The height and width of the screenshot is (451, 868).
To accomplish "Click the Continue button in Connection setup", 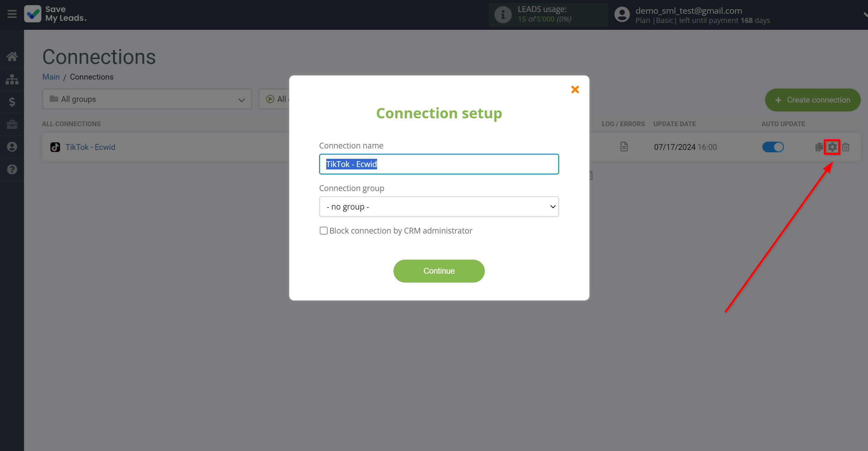I will [438, 271].
